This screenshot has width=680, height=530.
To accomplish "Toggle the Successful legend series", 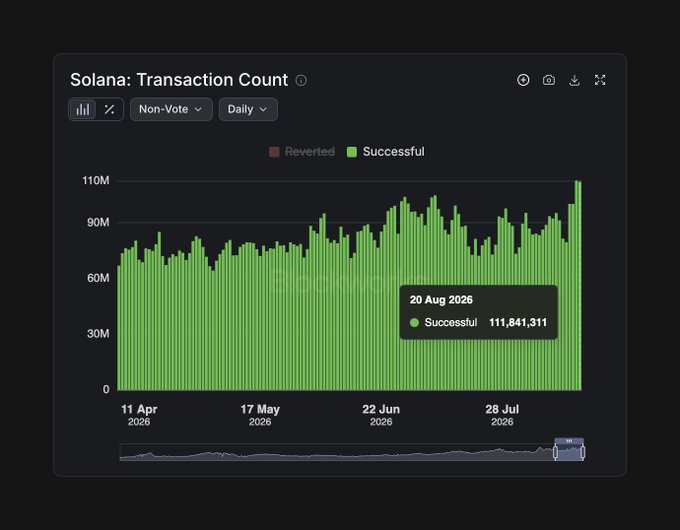I will click(386, 152).
